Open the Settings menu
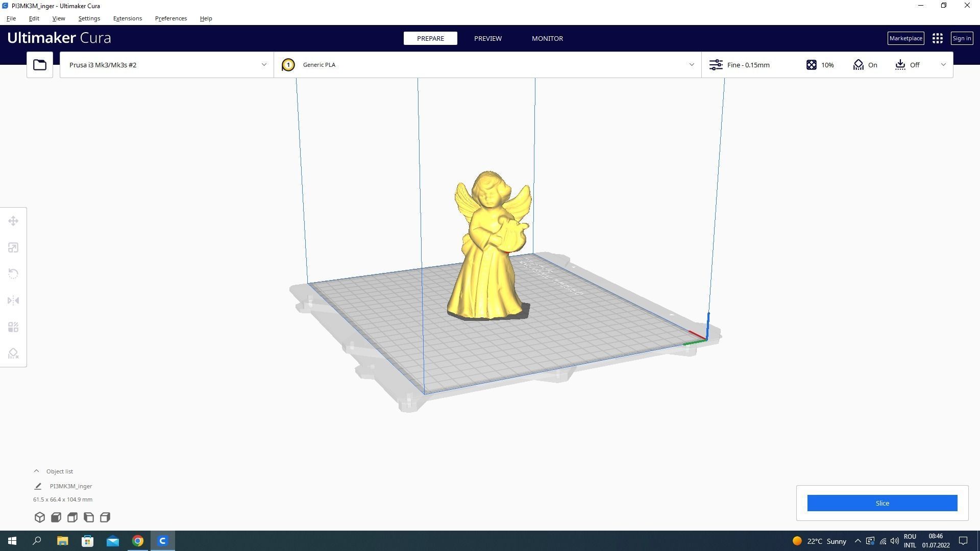This screenshot has width=980, height=551. tap(89, 18)
